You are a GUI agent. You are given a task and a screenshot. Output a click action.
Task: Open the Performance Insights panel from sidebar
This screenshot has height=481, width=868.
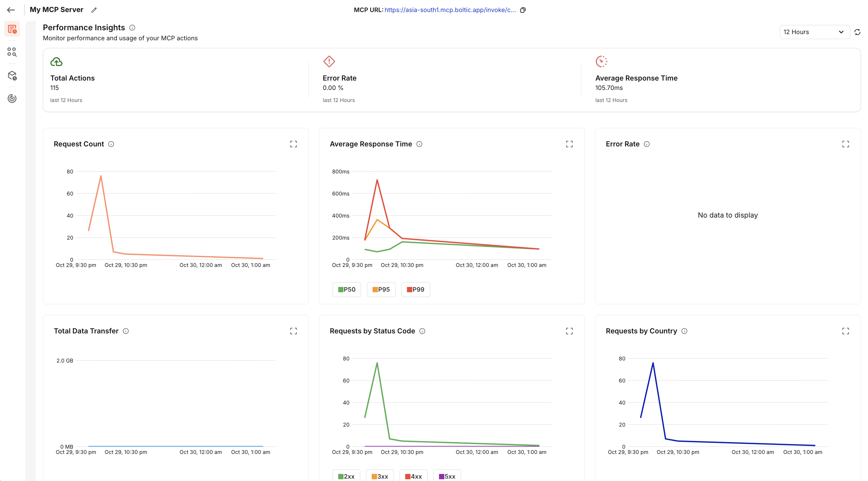click(12, 29)
